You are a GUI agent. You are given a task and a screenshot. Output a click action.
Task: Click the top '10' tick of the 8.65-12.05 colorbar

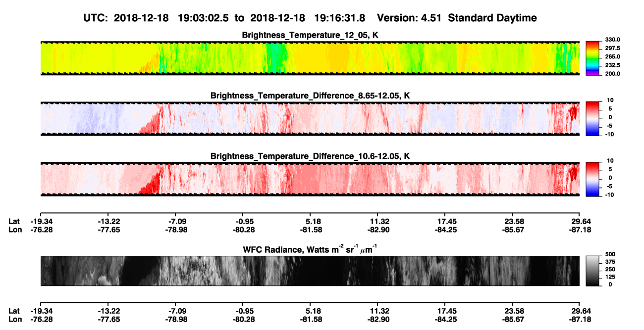click(611, 100)
